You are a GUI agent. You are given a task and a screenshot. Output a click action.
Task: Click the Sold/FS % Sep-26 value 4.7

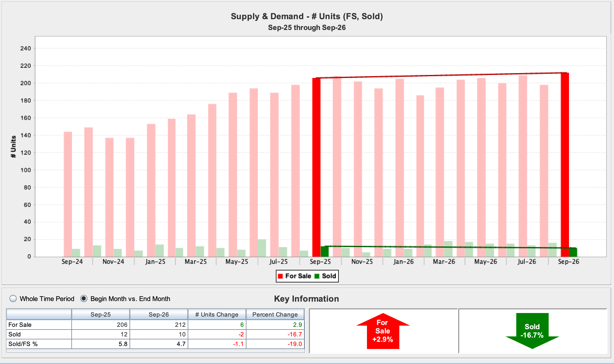159,344
